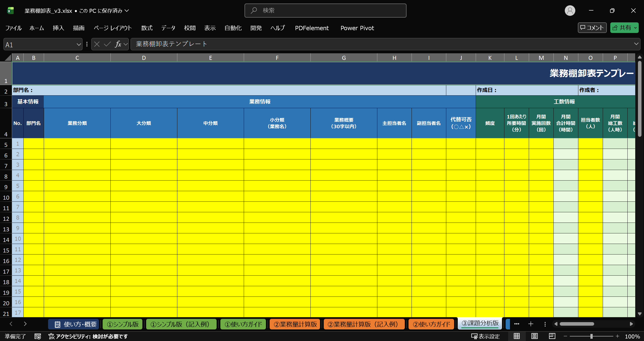The width and height of the screenshot is (644, 341).
Task: Open the accessibility checker status icon
Action: click(51, 336)
